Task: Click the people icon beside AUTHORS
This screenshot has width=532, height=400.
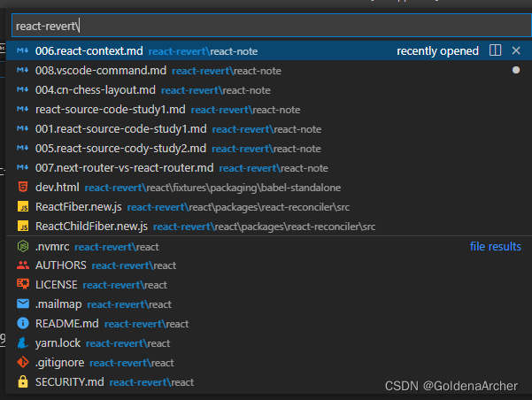Action: [x=23, y=265]
